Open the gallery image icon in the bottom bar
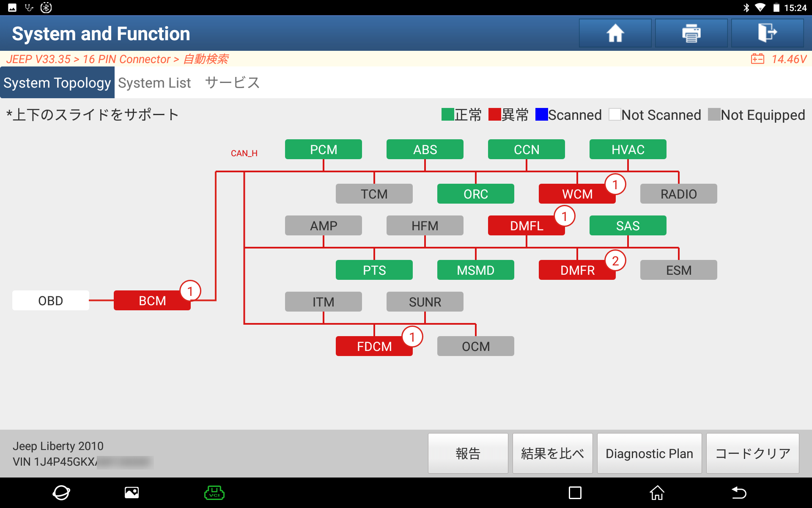The image size is (812, 508). (x=132, y=493)
